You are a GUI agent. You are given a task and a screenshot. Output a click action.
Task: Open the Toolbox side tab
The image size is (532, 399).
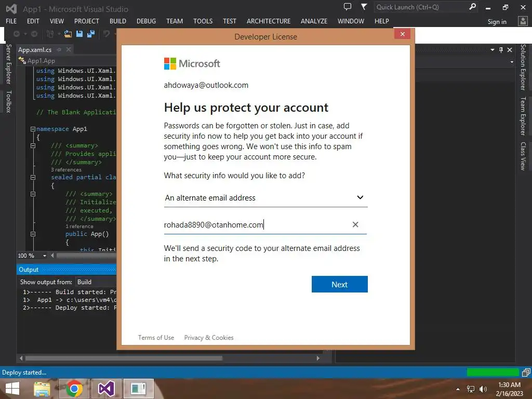point(9,102)
